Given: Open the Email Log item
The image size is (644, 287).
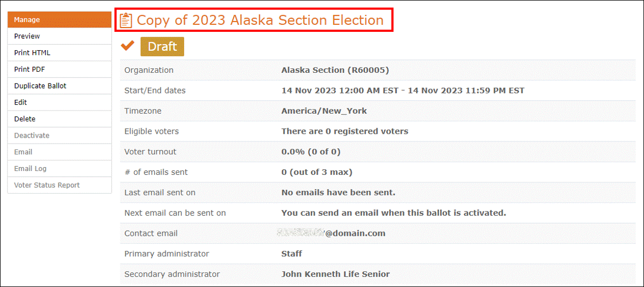Looking at the screenshot, I should coord(59,168).
